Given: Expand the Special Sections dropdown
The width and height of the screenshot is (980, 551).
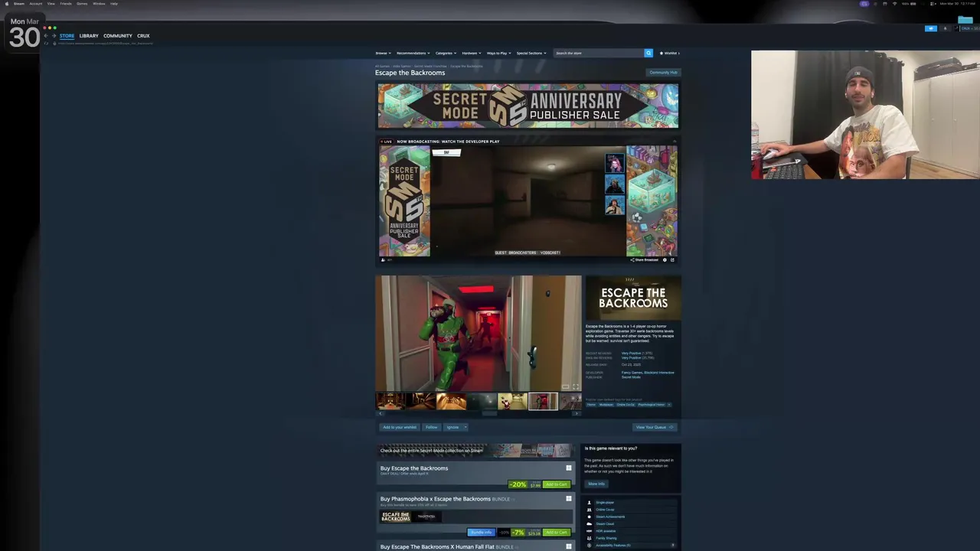Looking at the screenshot, I should (531, 53).
